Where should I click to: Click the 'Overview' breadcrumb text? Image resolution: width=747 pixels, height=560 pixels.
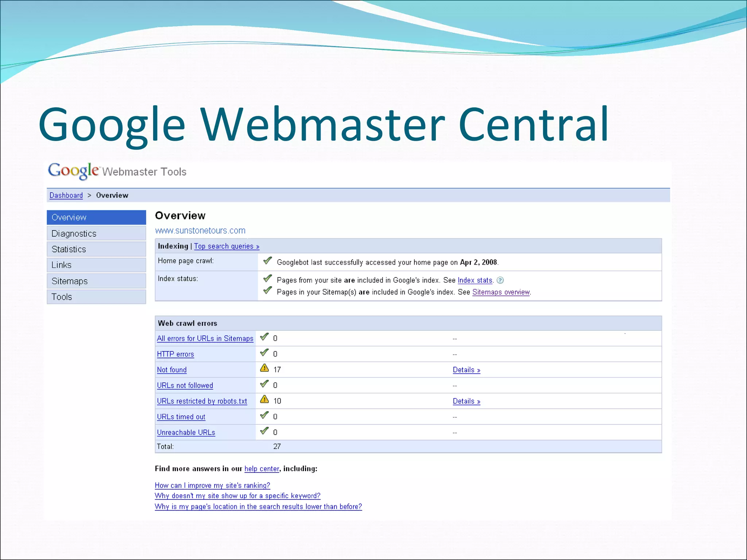(x=112, y=195)
